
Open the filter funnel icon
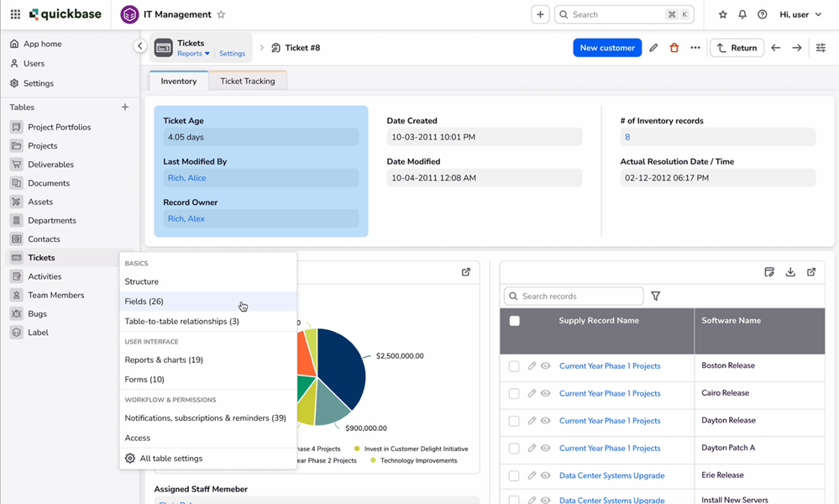coord(655,296)
